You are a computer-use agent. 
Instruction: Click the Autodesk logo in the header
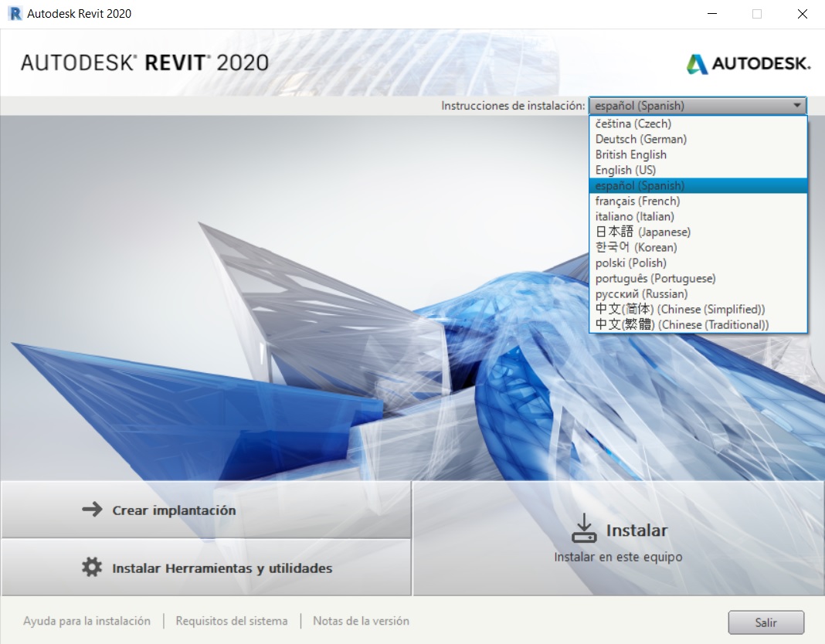(749, 63)
